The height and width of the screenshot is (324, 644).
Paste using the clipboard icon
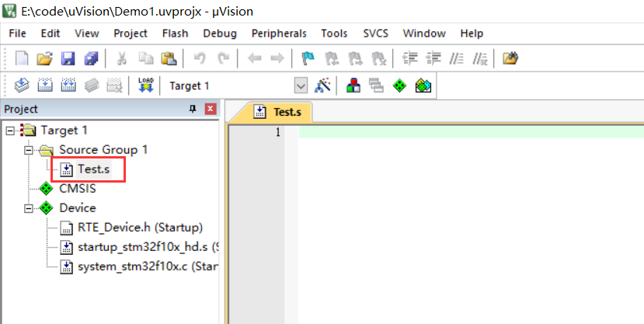[169, 59]
